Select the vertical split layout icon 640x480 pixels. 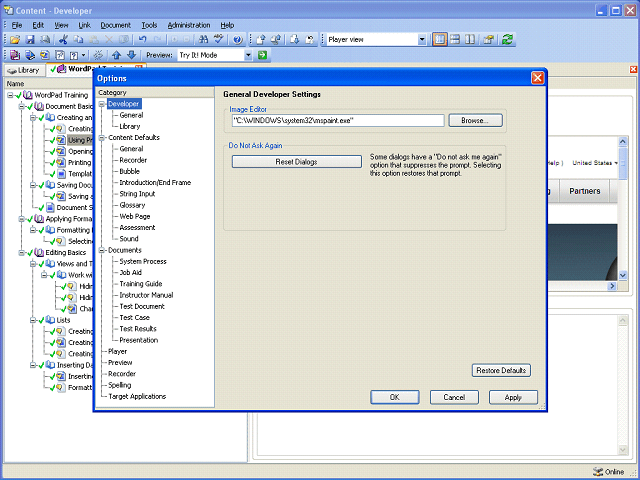click(x=470, y=40)
